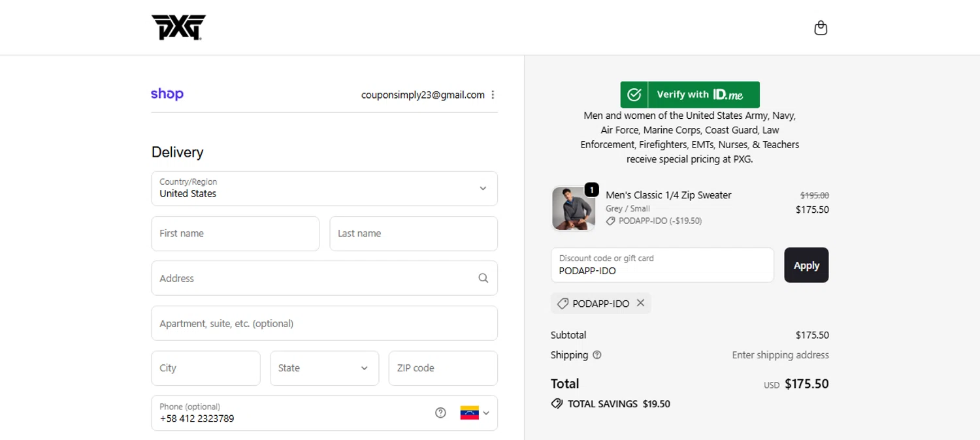
Task: Click the Men's Classic sweater thumbnail
Action: click(x=573, y=209)
